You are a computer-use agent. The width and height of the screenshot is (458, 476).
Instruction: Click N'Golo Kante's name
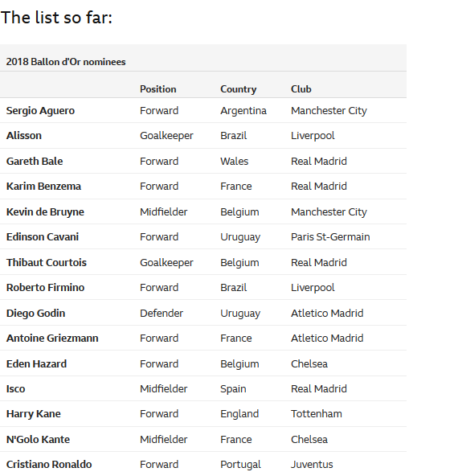click(x=39, y=440)
